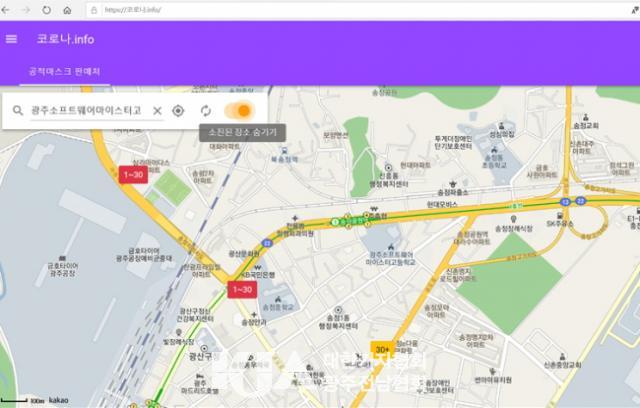Click the 신흥동 행정복지센터 map label
The width and height of the screenshot is (640, 408).
(x=389, y=180)
